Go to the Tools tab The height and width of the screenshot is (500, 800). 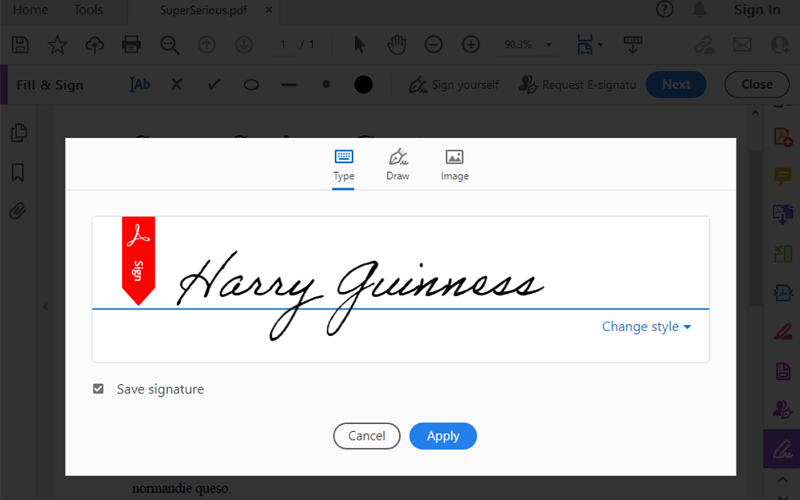(88, 10)
